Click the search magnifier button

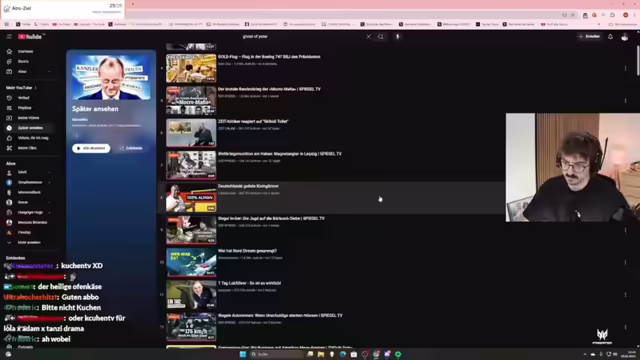point(381,36)
